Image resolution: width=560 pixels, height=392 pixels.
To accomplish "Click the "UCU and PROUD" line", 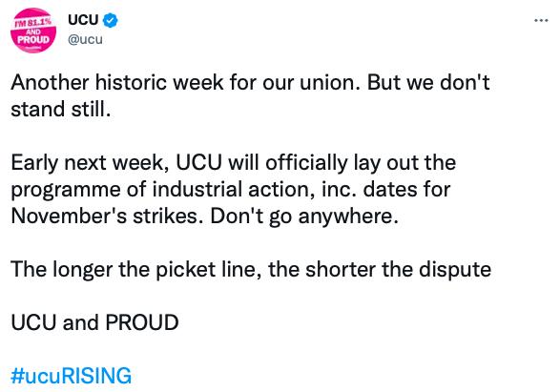I will point(94,322).
